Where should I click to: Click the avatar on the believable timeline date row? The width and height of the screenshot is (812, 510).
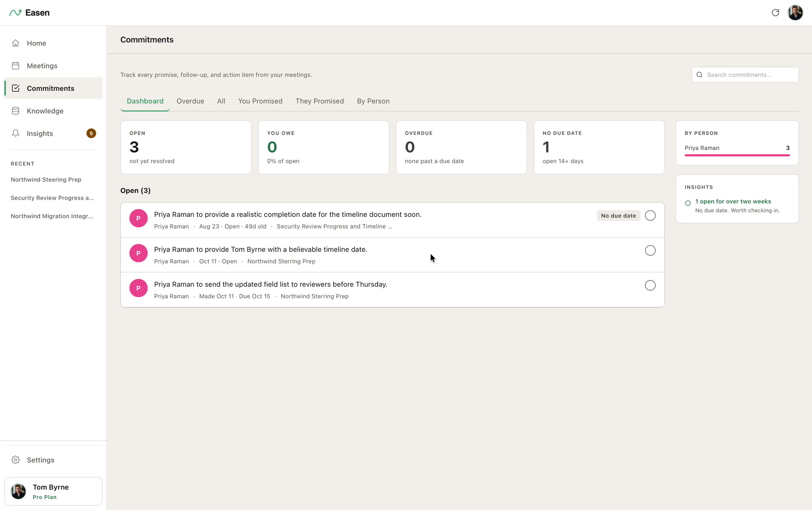click(x=138, y=253)
